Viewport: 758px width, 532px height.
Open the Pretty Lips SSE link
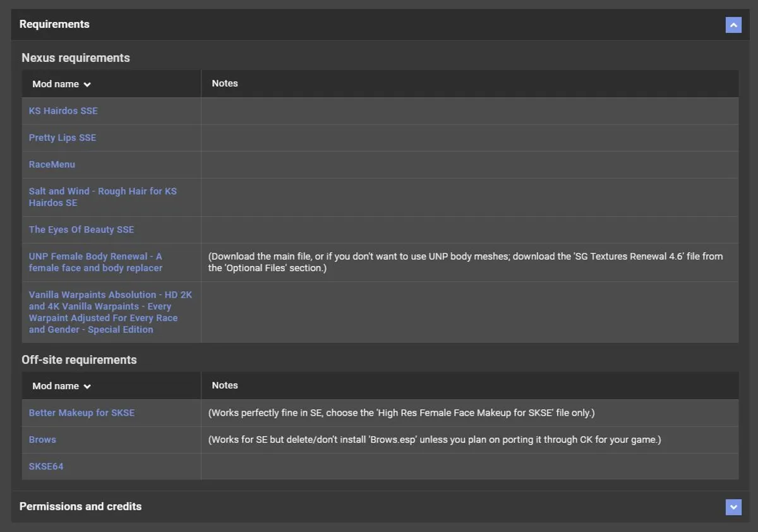63,138
